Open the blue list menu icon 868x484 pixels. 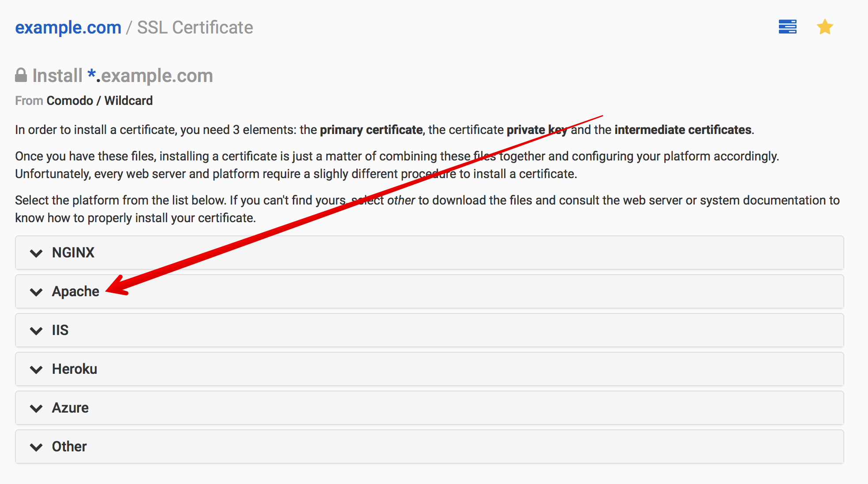(x=787, y=27)
